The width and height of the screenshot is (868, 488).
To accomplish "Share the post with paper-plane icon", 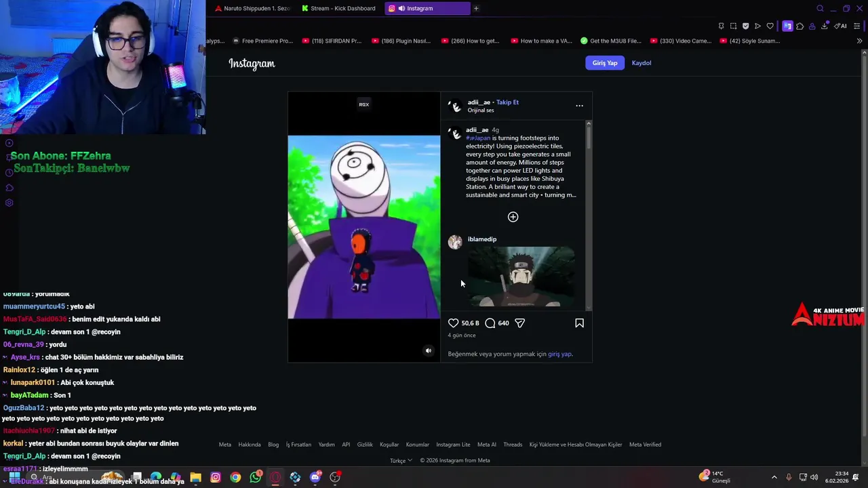I will coord(520,323).
